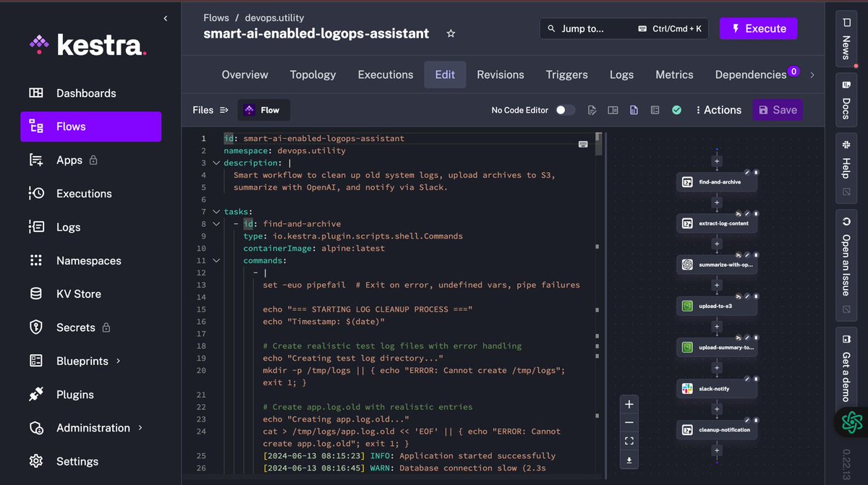The width and height of the screenshot is (868, 485).
Task: Click the Get a demo button
Action: click(846, 367)
